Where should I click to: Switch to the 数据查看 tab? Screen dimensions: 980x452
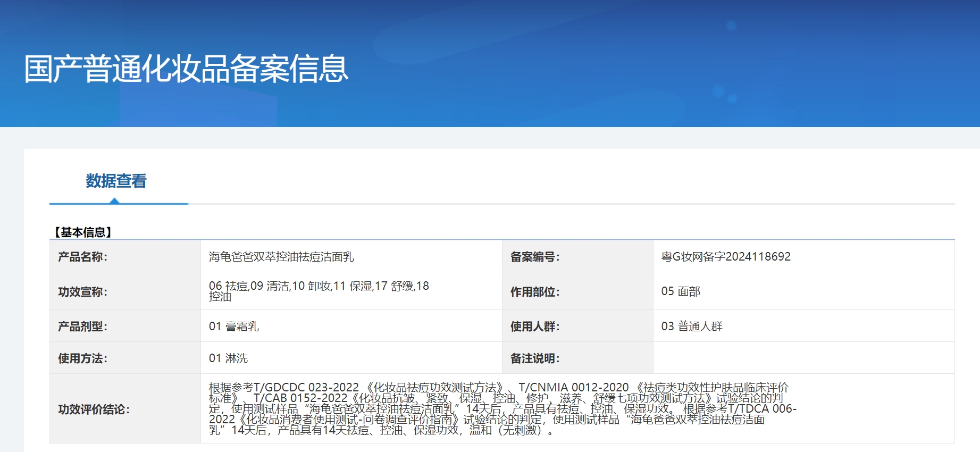[116, 181]
